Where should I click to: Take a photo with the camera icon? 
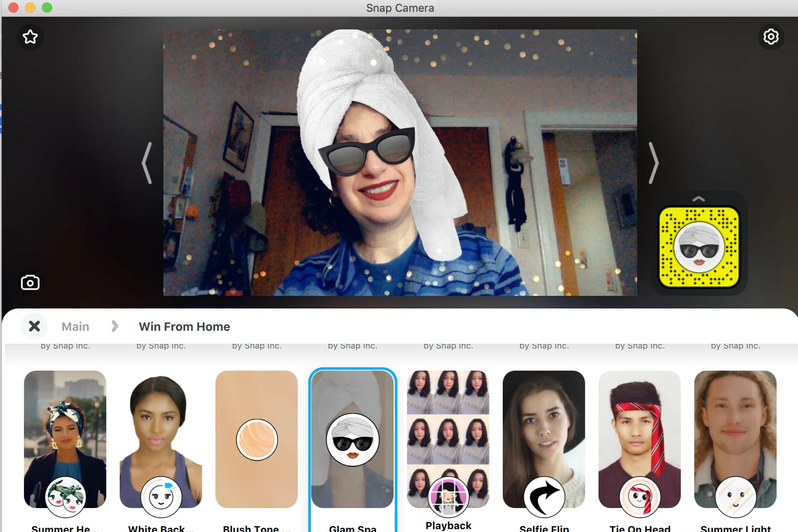[30, 283]
